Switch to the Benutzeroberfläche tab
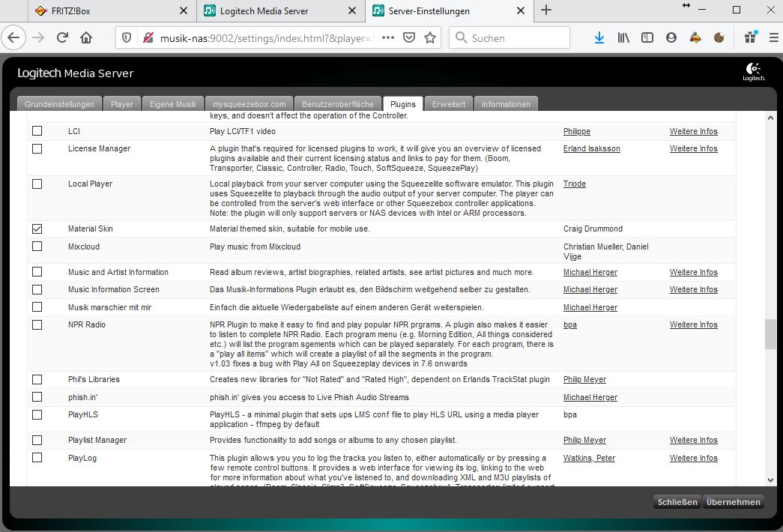This screenshot has width=783, height=532. pyautogui.click(x=338, y=104)
